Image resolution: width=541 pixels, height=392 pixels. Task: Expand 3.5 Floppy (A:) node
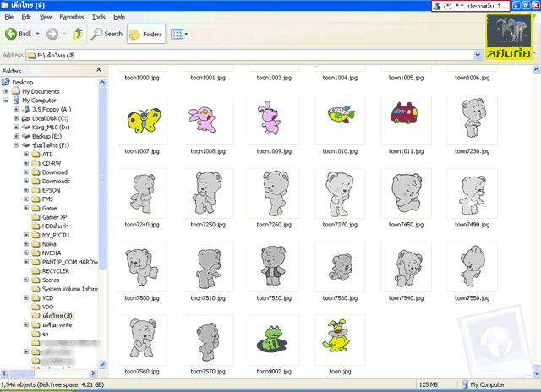pos(16,109)
